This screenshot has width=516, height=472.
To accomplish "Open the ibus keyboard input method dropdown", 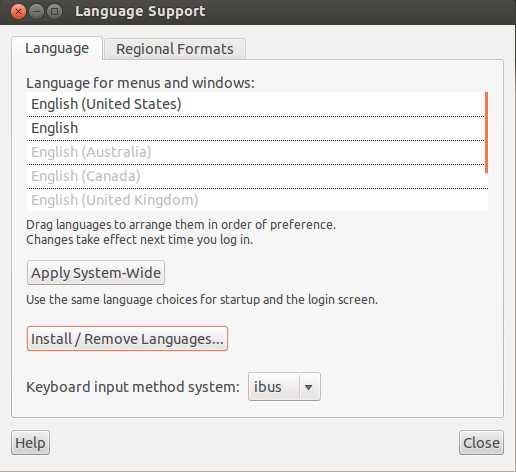I will click(284, 387).
